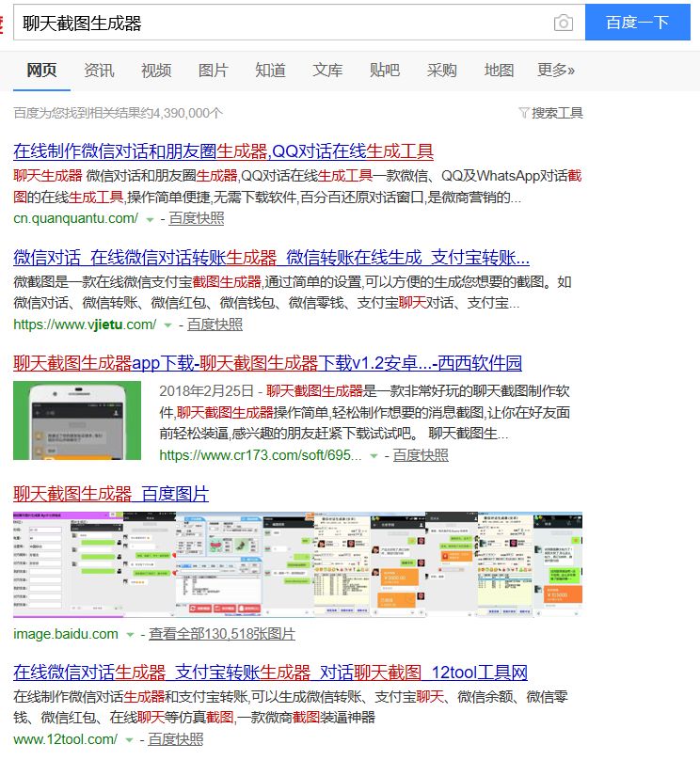700x760 pixels.
Task: Open 百度快照 for 12tool.com result
Action: pyautogui.click(x=176, y=739)
